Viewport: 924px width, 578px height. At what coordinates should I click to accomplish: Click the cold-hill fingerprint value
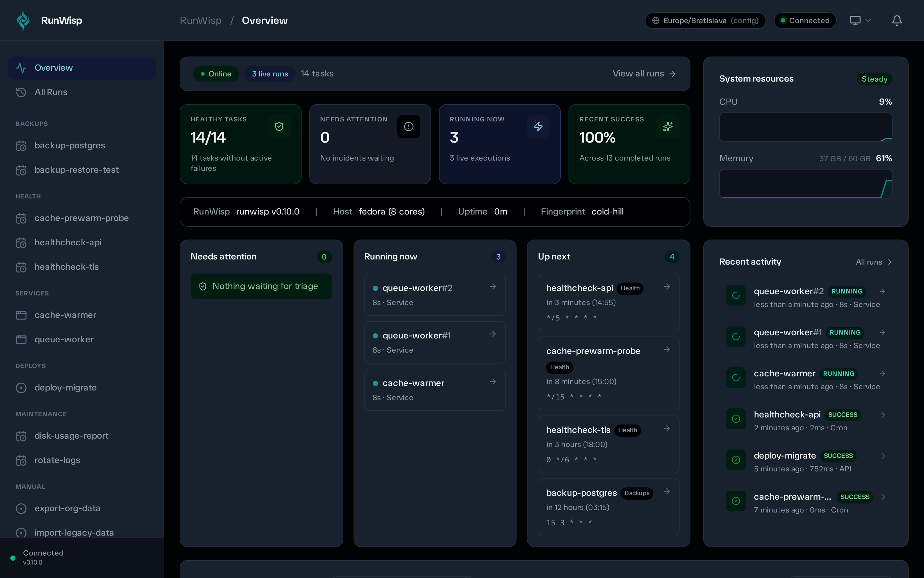click(x=607, y=212)
